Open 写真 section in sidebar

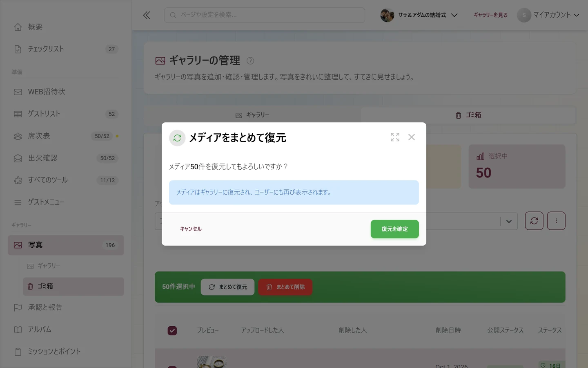(x=66, y=245)
